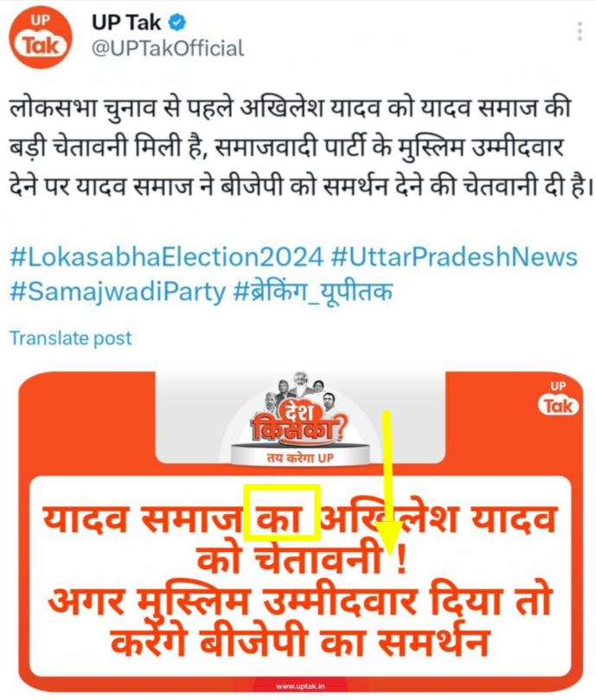The width and height of the screenshot is (596, 700).
Task: Click Translate post
Action: coord(71,338)
